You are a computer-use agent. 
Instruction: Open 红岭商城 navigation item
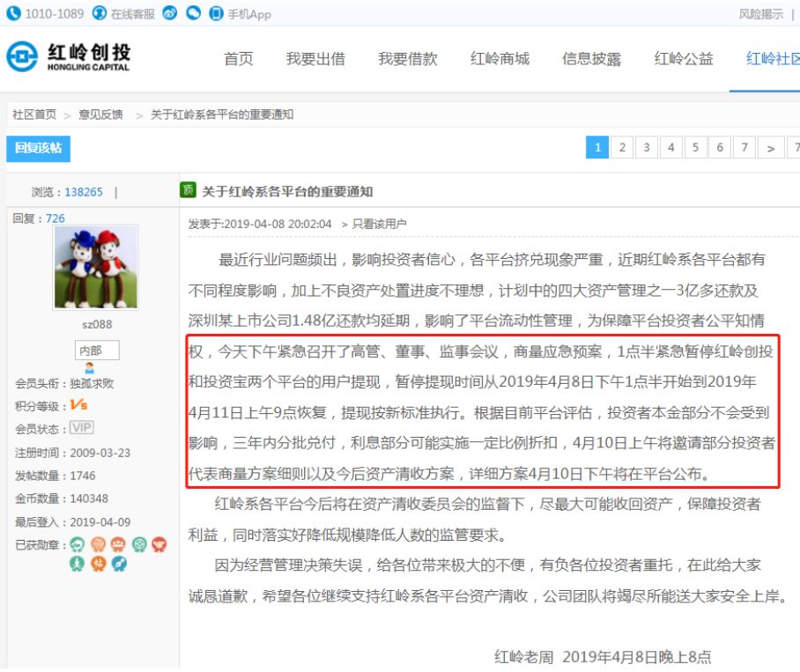pos(500,59)
